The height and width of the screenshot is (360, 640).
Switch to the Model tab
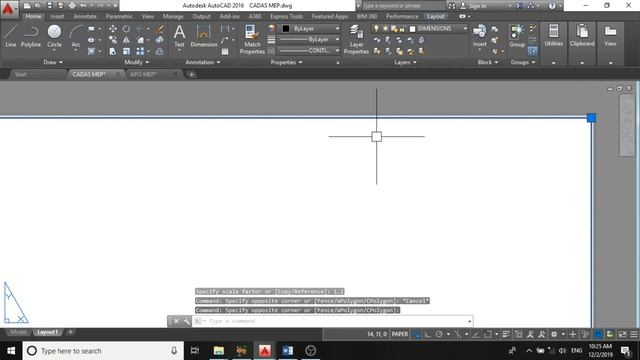pos(18,332)
